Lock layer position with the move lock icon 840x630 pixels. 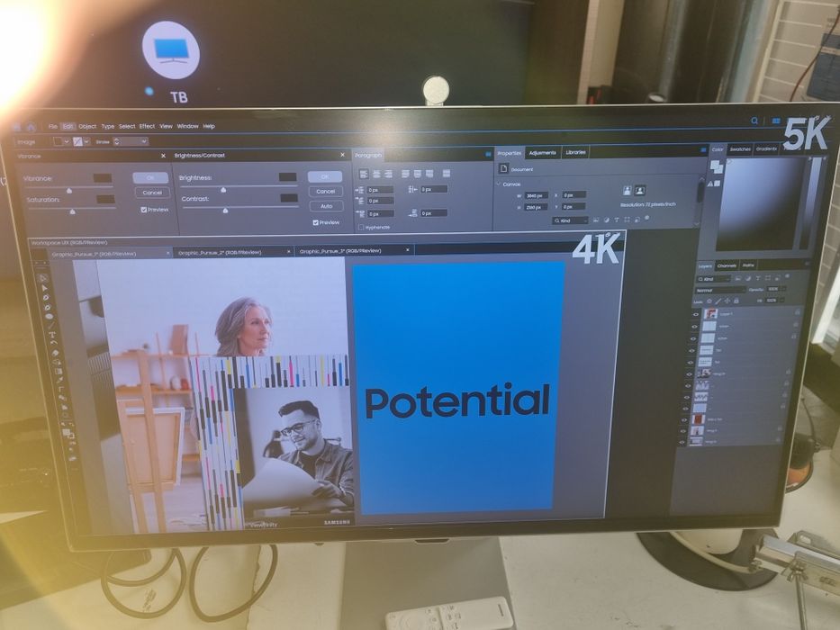727,301
